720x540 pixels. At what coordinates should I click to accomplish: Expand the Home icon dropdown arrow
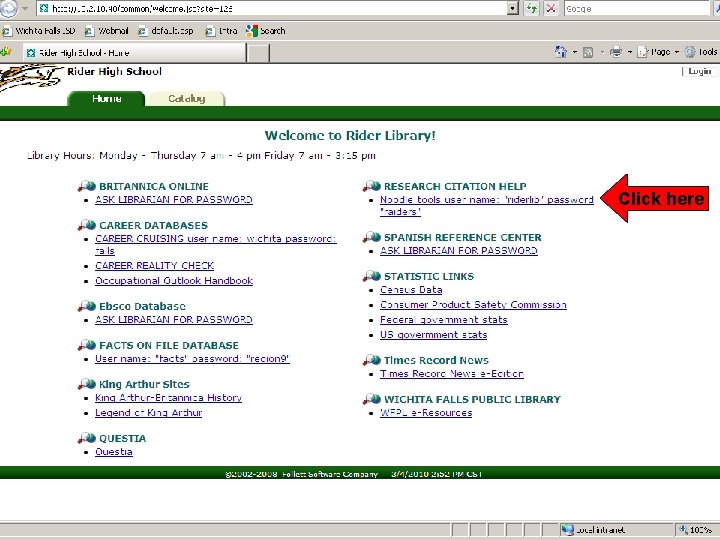pyautogui.click(x=574, y=52)
